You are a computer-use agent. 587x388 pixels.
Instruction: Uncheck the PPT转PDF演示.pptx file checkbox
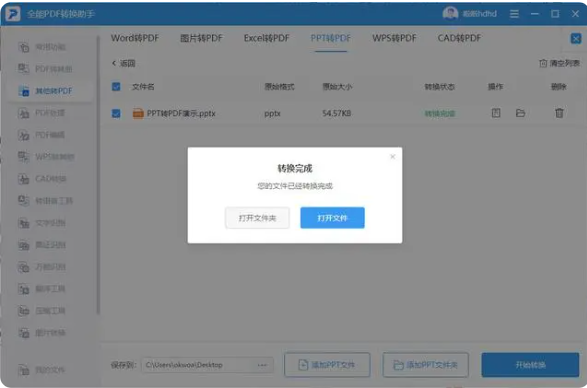click(x=116, y=113)
